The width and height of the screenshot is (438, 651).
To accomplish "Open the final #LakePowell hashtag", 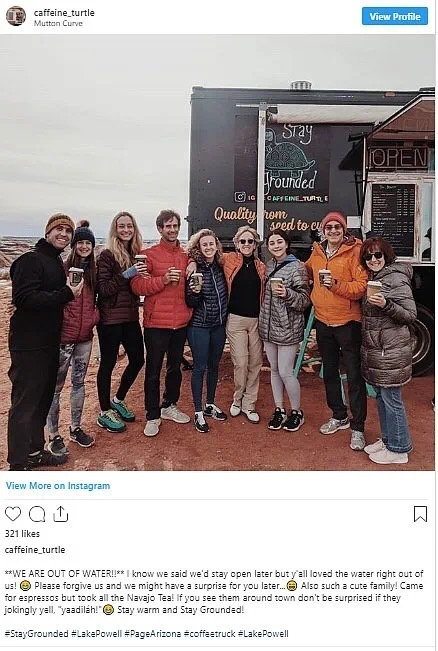I will 263,634.
